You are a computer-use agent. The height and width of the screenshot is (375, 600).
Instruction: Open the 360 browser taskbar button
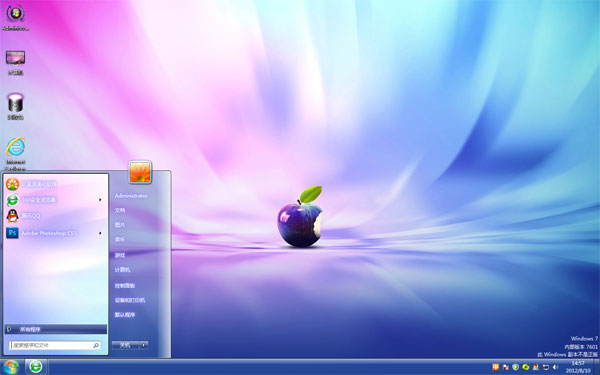36,367
